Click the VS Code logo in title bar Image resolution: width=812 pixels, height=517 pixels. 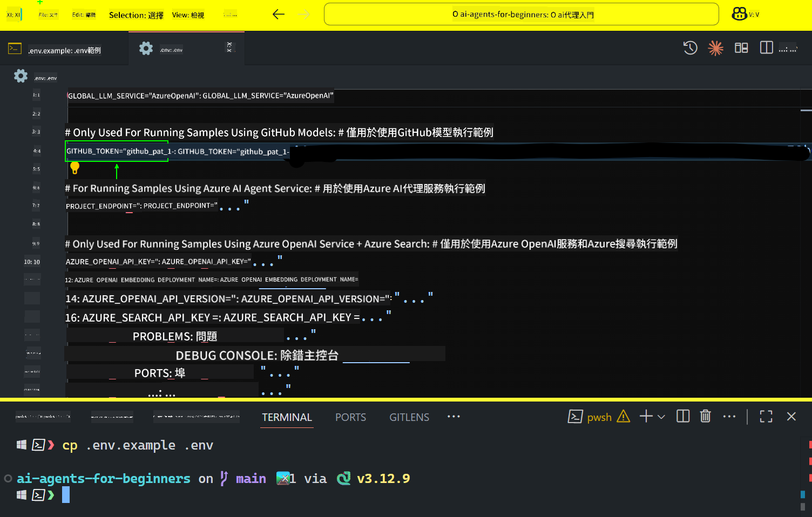pos(14,15)
